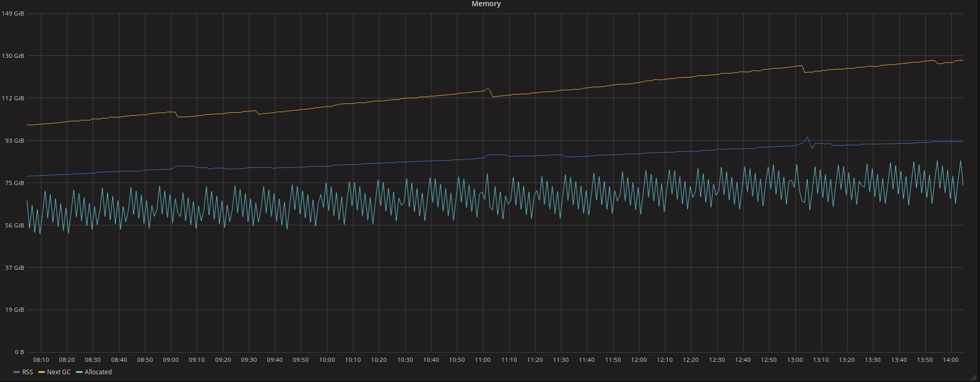Click the 56 GiB y-axis label
The image size is (980, 382).
(14, 225)
